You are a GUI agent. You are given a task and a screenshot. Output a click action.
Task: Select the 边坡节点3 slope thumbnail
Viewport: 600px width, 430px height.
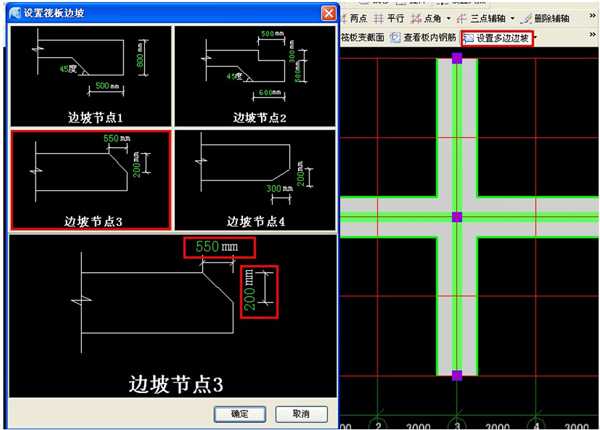click(x=91, y=180)
